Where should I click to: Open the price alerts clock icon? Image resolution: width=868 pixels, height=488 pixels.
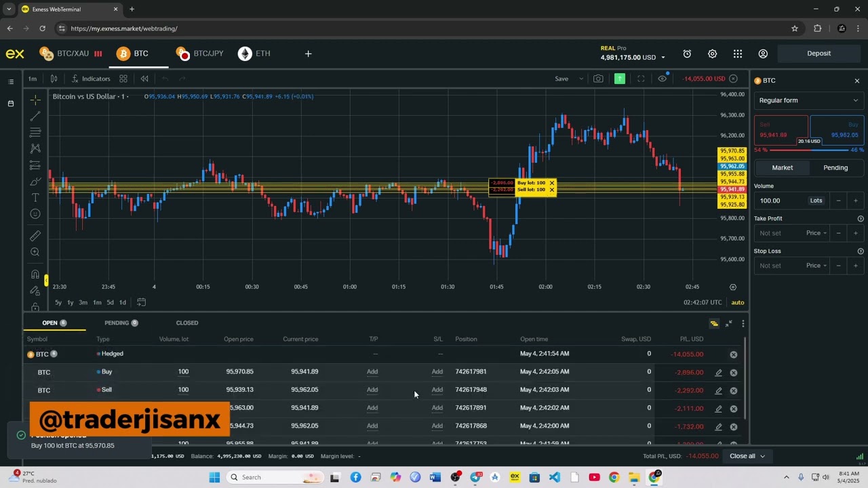tap(687, 54)
